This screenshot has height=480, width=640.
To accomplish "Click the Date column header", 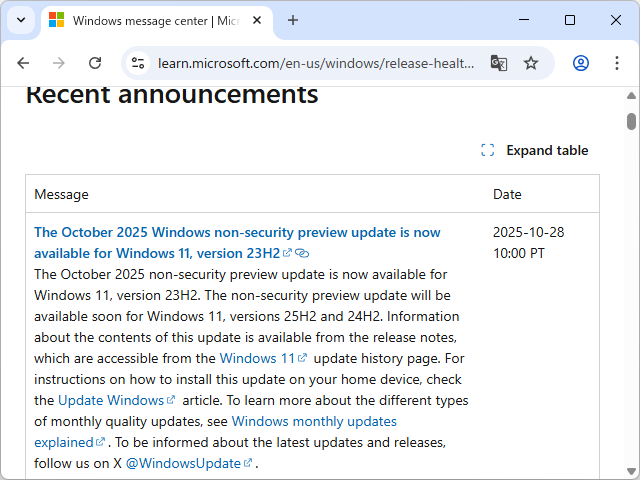I will pos(507,194).
